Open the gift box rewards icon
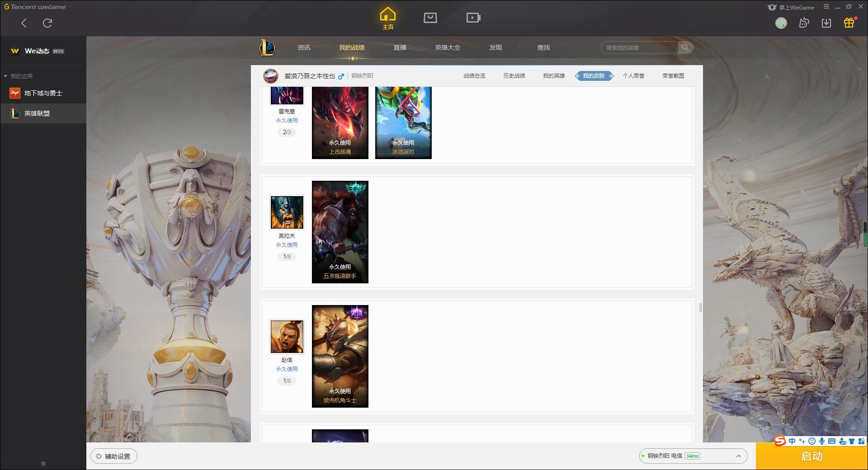The height and width of the screenshot is (470, 868). (x=849, y=23)
